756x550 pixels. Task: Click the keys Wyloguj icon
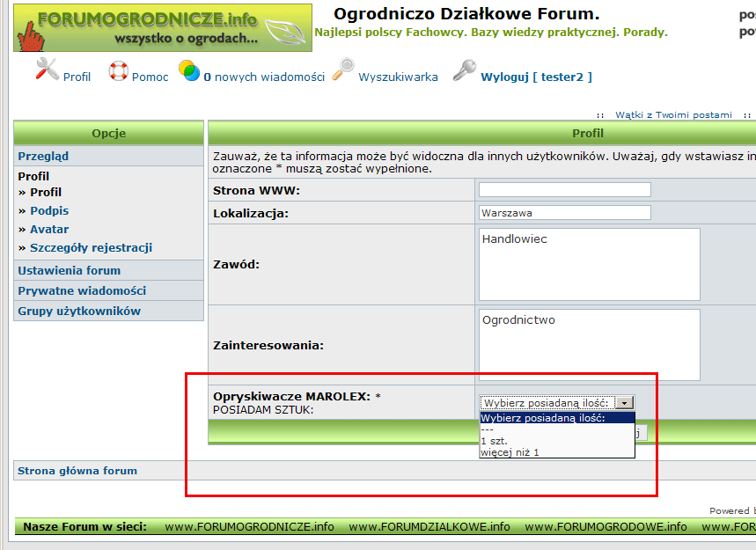pos(465,70)
